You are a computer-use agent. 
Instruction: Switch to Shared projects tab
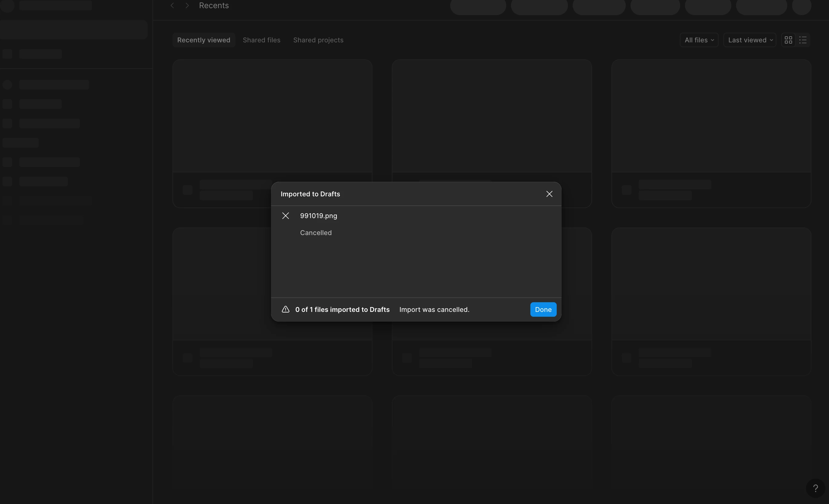coord(318,40)
